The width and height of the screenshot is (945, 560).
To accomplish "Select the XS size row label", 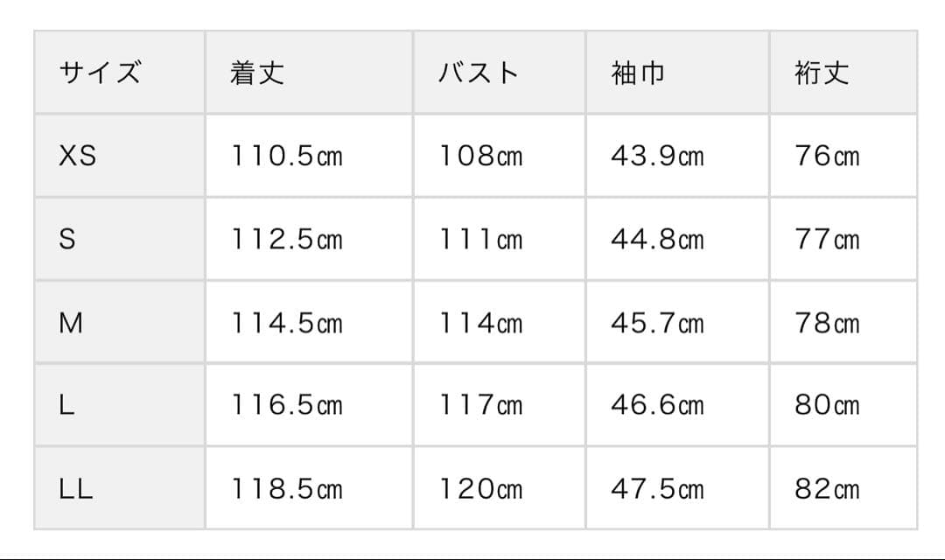I will click(x=77, y=156).
